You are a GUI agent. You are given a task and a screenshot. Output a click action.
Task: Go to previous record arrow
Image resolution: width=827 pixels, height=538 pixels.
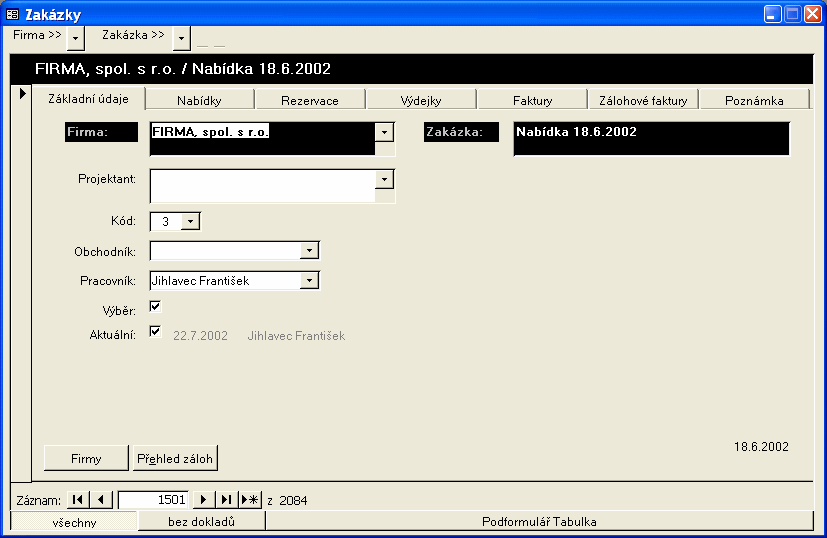pyautogui.click(x=103, y=499)
